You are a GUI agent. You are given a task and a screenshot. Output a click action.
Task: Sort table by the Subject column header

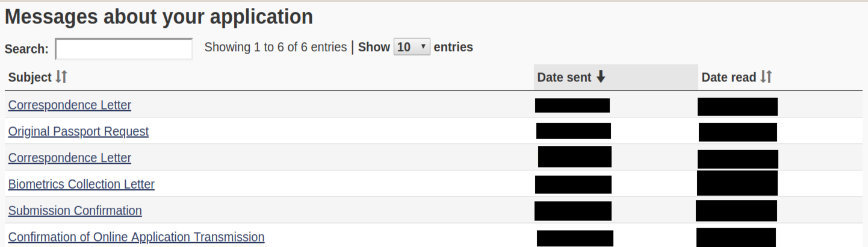pos(30,78)
